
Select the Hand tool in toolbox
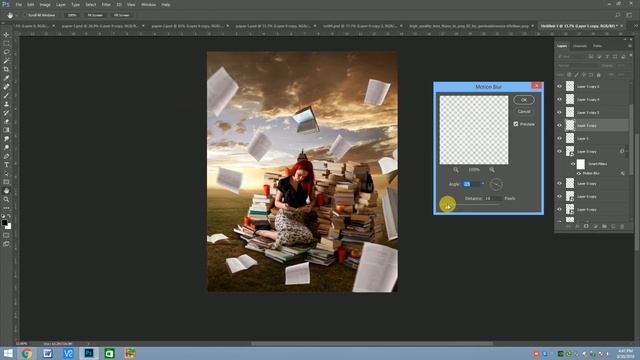(6, 191)
